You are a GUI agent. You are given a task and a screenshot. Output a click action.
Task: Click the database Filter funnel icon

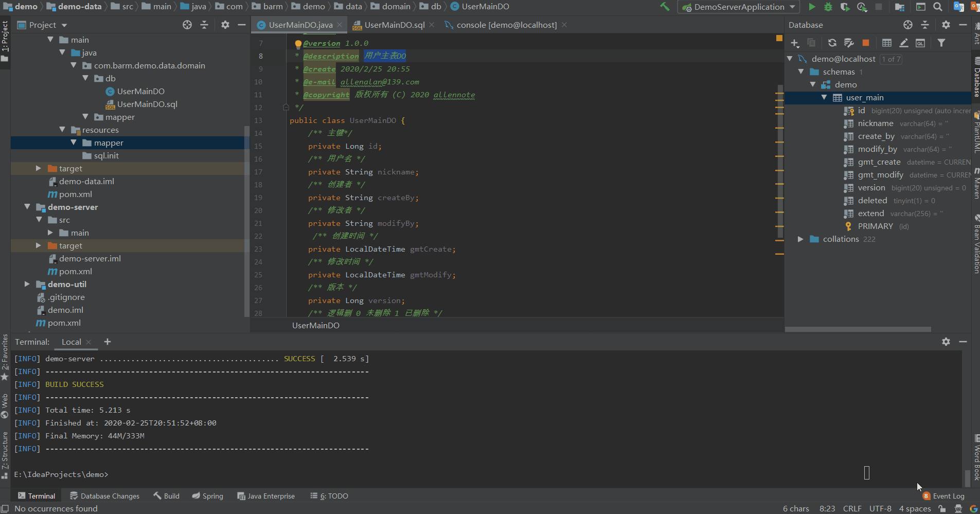941,43
